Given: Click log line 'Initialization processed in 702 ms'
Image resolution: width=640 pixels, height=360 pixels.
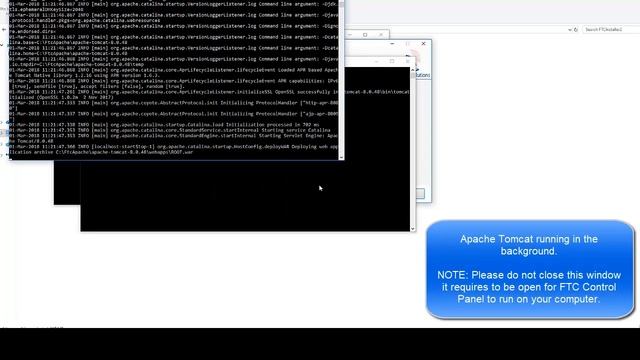Looking at the screenshot, I should click(x=164, y=124).
